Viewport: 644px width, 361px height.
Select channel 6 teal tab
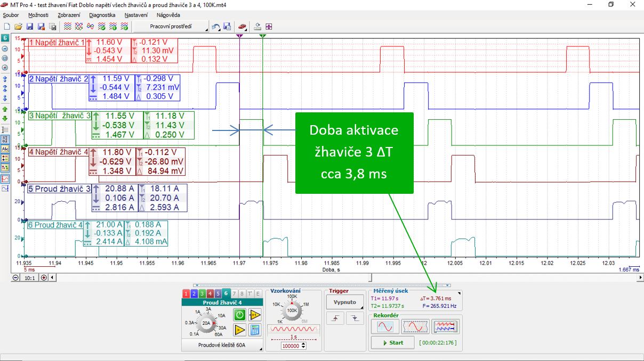pos(226,293)
